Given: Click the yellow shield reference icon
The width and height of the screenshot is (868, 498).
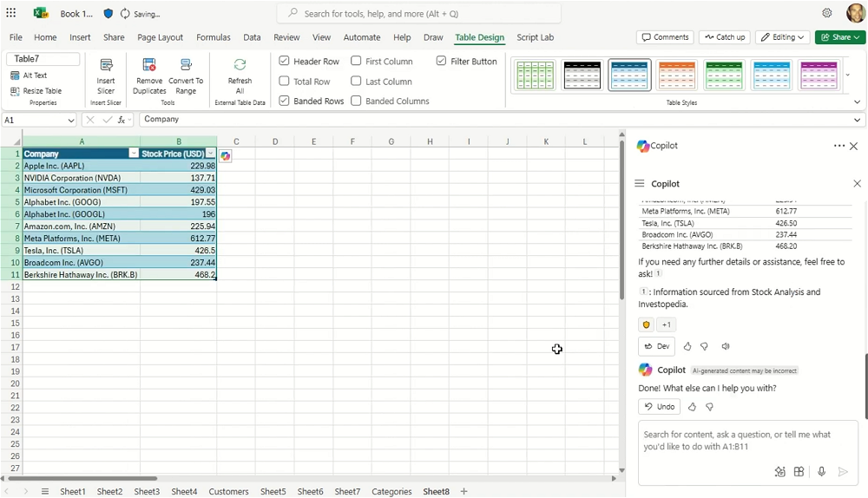Looking at the screenshot, I should click(x=646, y=324).
